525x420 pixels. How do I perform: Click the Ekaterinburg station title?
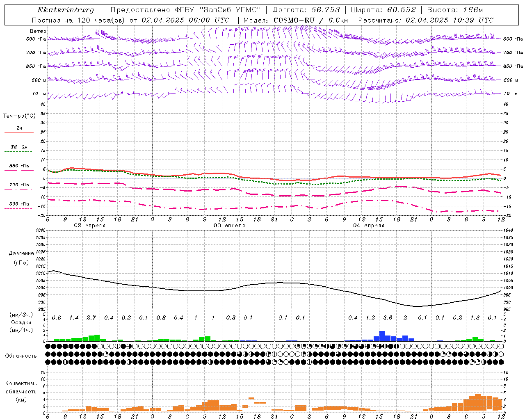[x=66, y=10]
